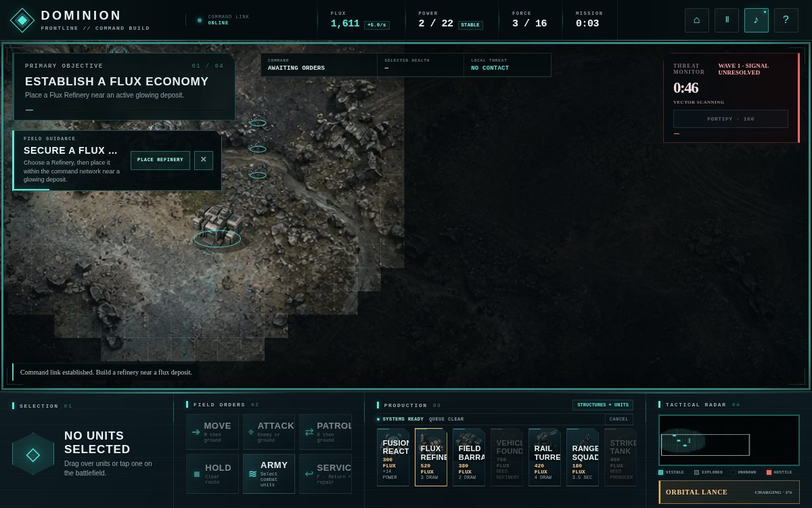Click the Orbital Lance charging ability

(729, 492)
